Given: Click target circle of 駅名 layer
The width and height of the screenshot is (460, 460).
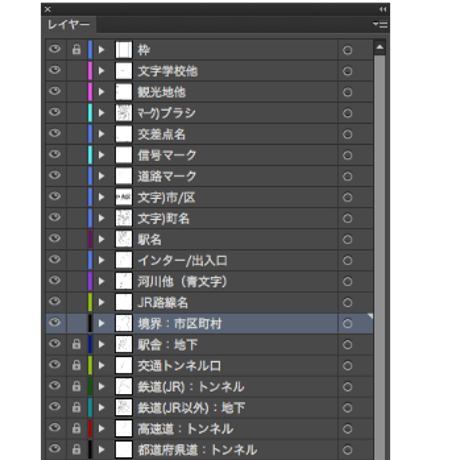Looking at the screenshot, I should coord(347,239).
